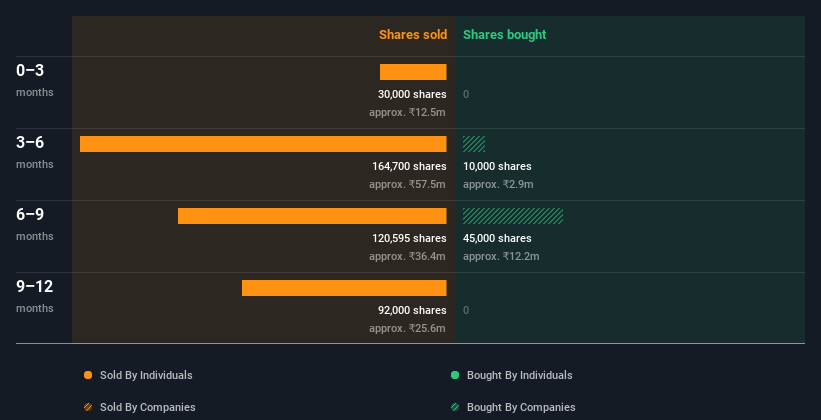Toggle the Sold By Companies legend label
The width and height of the screenshot is (821, 420).
click(148, 407)
